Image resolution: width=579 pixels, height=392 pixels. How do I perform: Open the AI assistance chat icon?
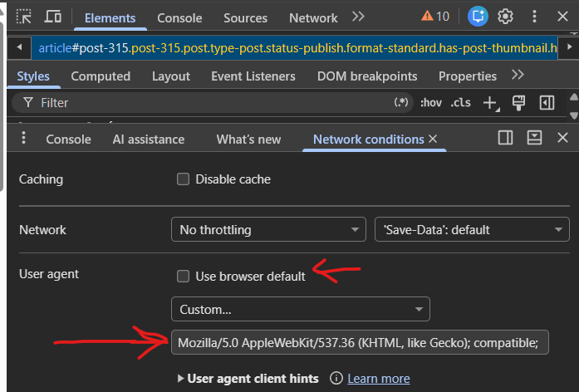[x=478, y=17]
